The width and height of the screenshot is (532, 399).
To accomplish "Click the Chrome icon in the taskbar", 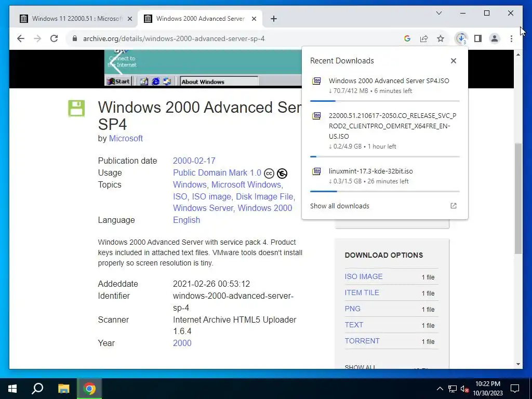I will click(89, 389).
